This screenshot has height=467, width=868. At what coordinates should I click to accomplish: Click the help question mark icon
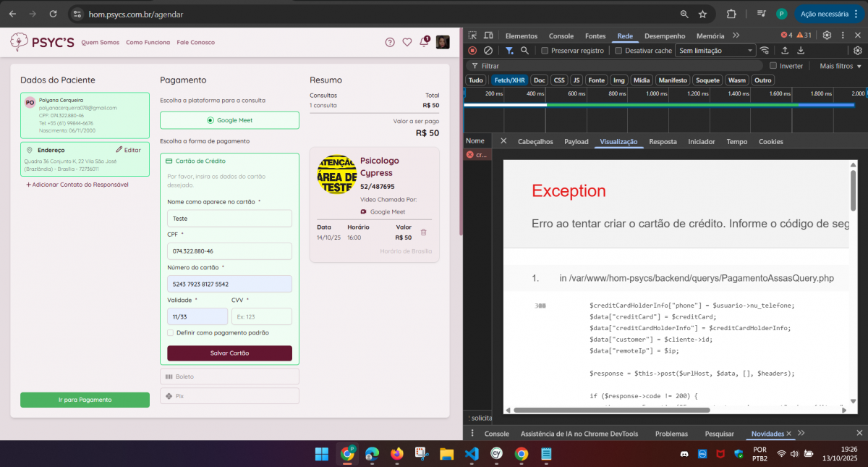(390, 43)
